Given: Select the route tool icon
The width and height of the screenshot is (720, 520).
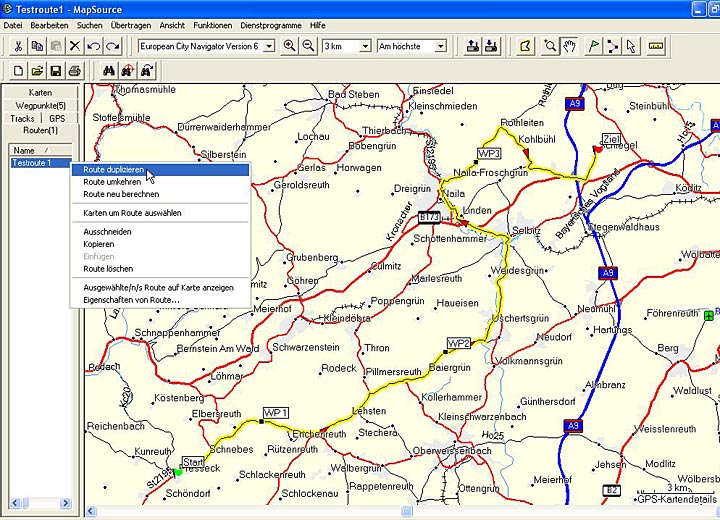Looking at the screenshot, I should pyautogui.click(x=613, y=46).
